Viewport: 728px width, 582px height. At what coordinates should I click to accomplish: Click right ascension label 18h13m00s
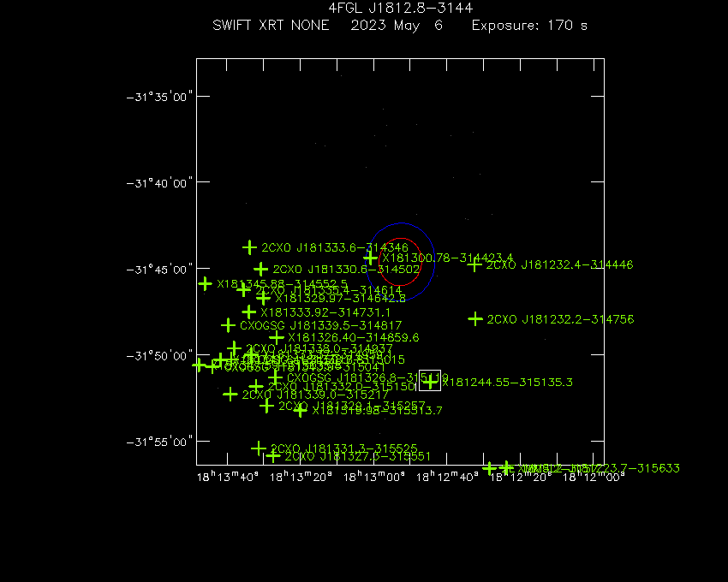pos(374,477)
